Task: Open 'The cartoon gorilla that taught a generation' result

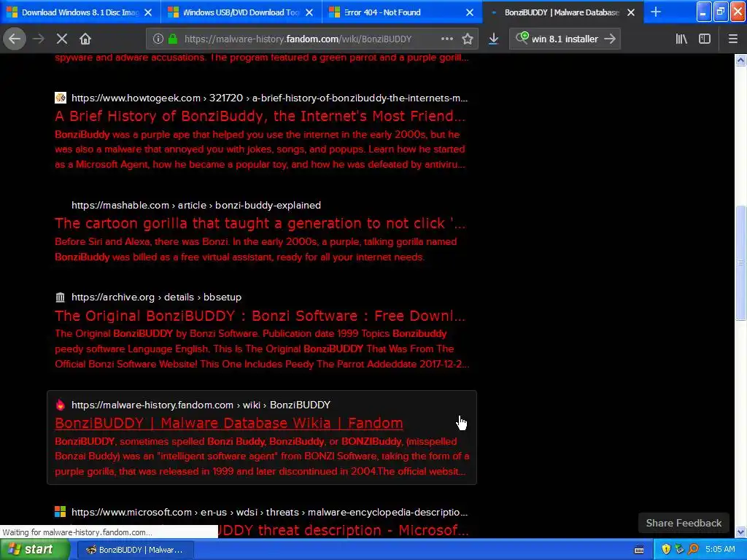Action: point(260,223)
